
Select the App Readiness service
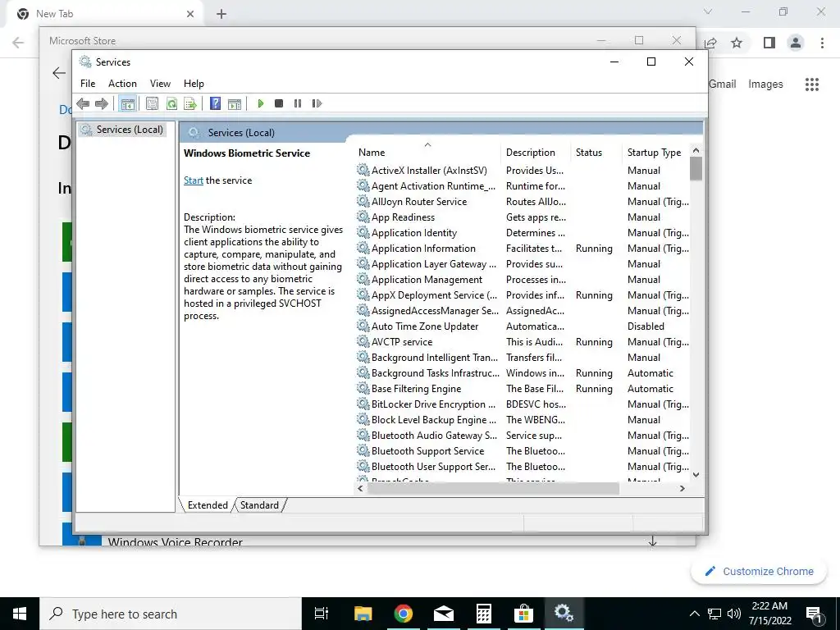(403, 217)
